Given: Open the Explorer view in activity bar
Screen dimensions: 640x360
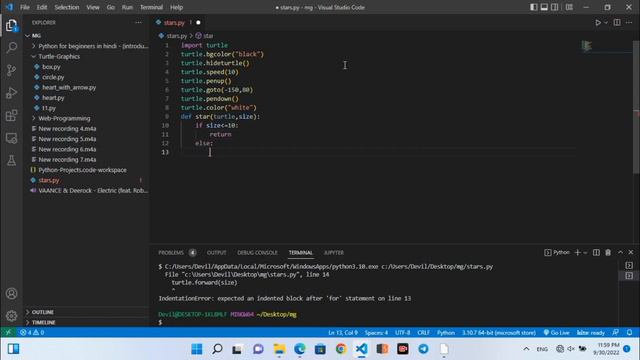Looking at the screenshot, I should pos(11,25).
